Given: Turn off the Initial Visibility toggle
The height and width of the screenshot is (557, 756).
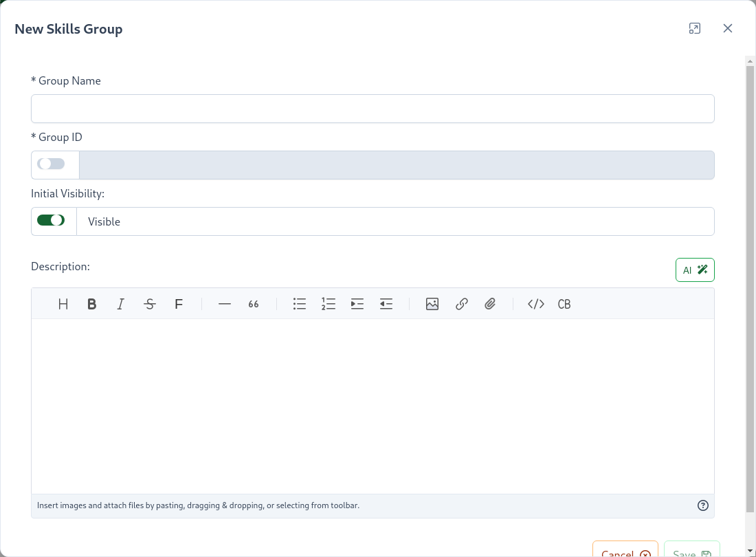Looking at the screenshot, I should click(x=51, y=220).
